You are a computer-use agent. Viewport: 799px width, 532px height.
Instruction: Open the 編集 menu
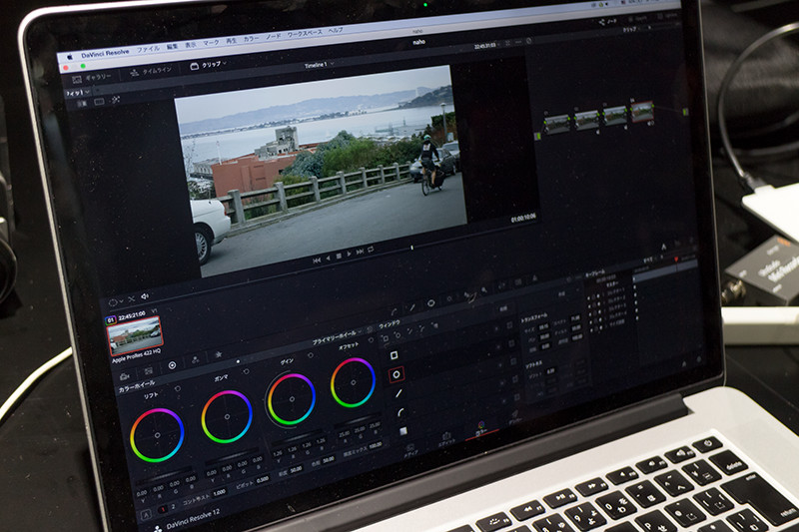pos(172,46)
